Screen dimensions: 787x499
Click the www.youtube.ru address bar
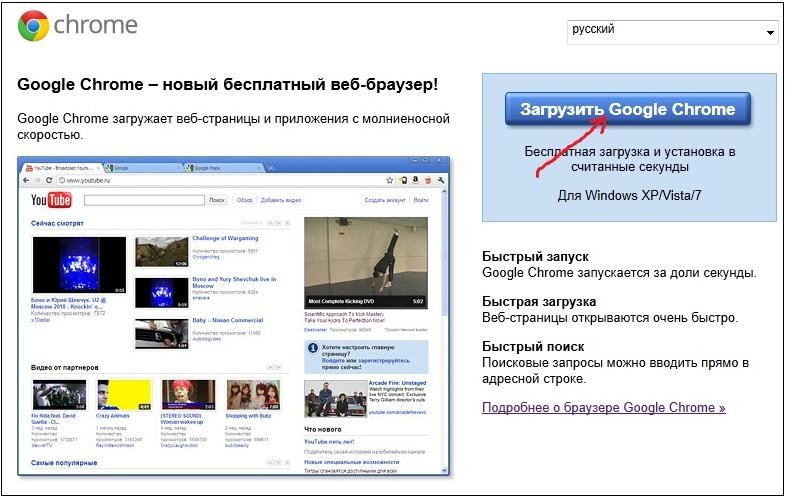click(221, 180)
